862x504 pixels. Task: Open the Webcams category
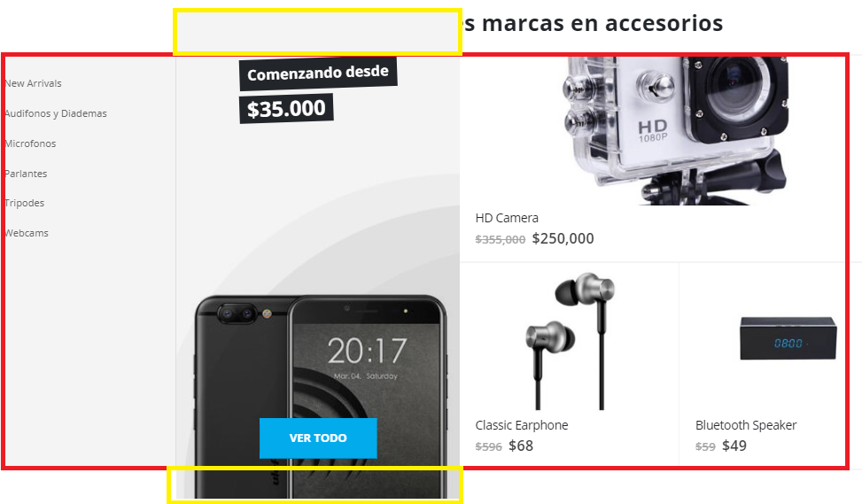coord(27,233)
